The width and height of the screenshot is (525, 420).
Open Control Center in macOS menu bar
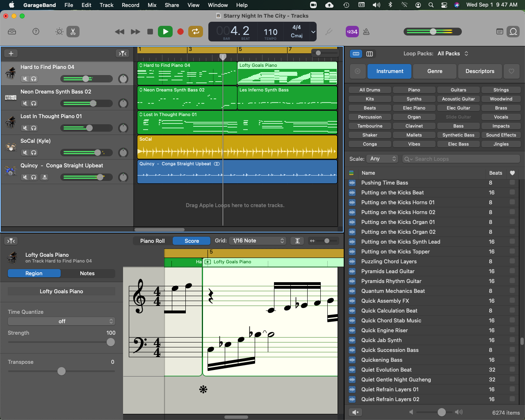(444, 5)
